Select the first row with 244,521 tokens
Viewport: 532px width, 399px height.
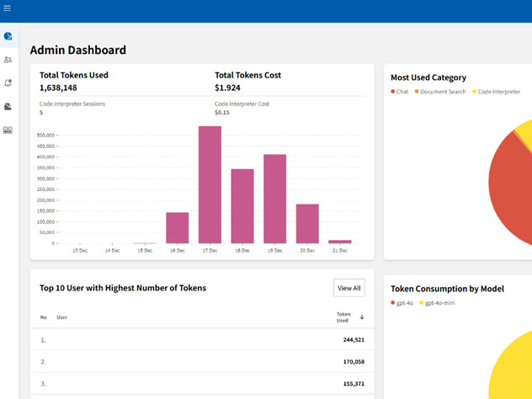[202, 340]
